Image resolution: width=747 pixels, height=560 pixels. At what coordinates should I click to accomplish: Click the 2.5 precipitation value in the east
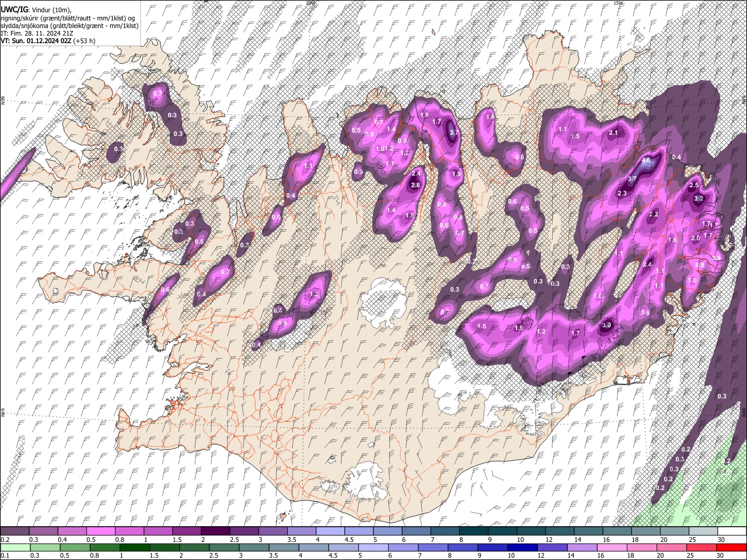[694, 185]
